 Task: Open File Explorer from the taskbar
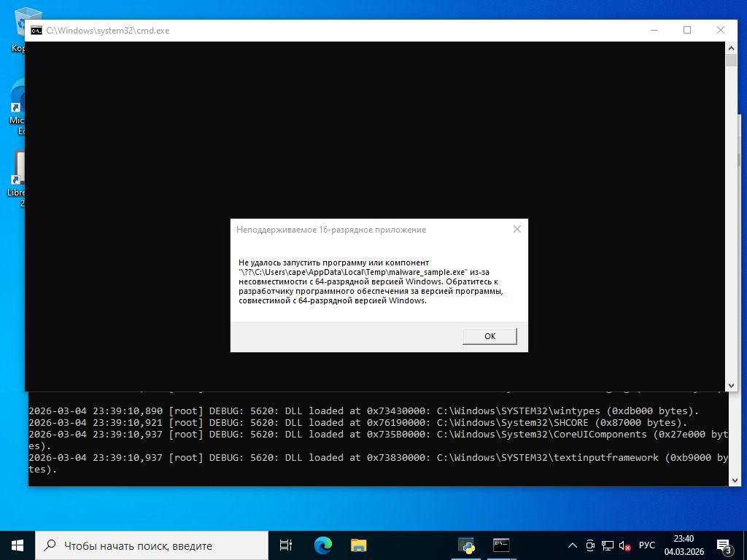pyautogui.click(x=359, y=545)
